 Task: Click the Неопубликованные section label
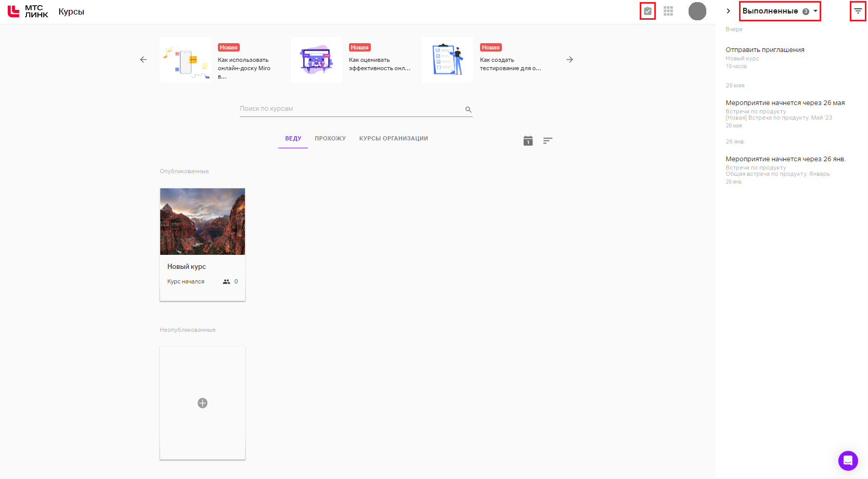point(188,330)
